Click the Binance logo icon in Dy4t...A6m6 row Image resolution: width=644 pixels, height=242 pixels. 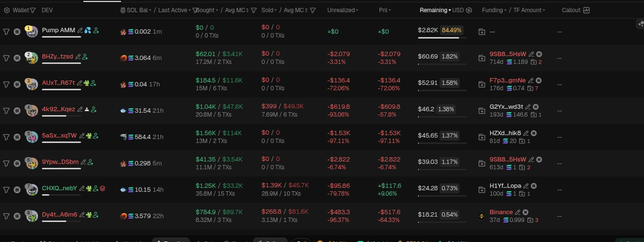click(x=482, y=216)
